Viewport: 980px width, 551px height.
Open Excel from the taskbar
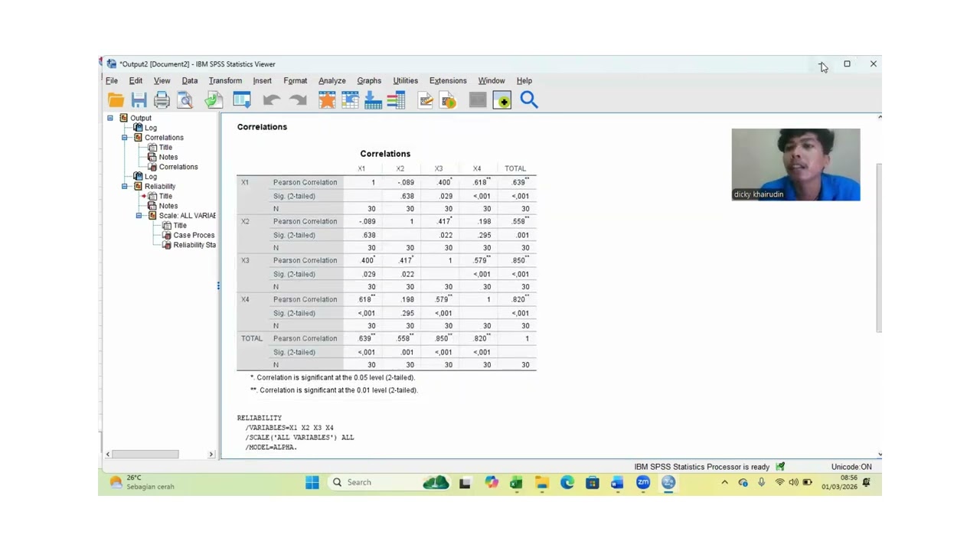[516, 482]
